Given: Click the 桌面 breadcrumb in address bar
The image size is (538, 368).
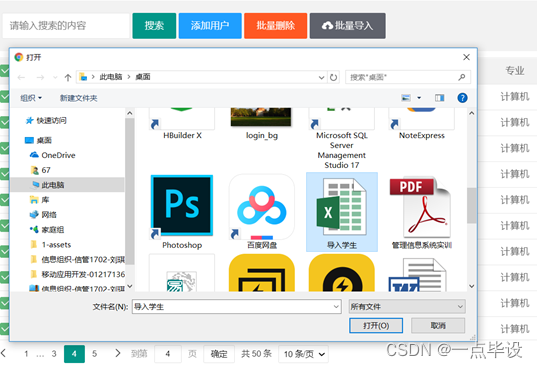Looking at the screenshot, I should (x=143, y=77).
